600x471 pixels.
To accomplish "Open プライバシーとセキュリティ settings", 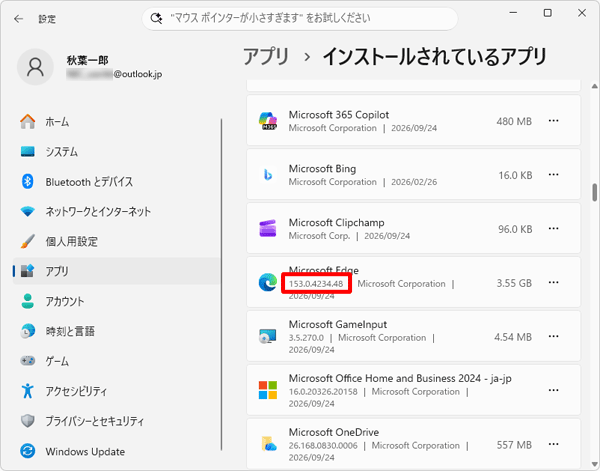I will coord(117,421).
